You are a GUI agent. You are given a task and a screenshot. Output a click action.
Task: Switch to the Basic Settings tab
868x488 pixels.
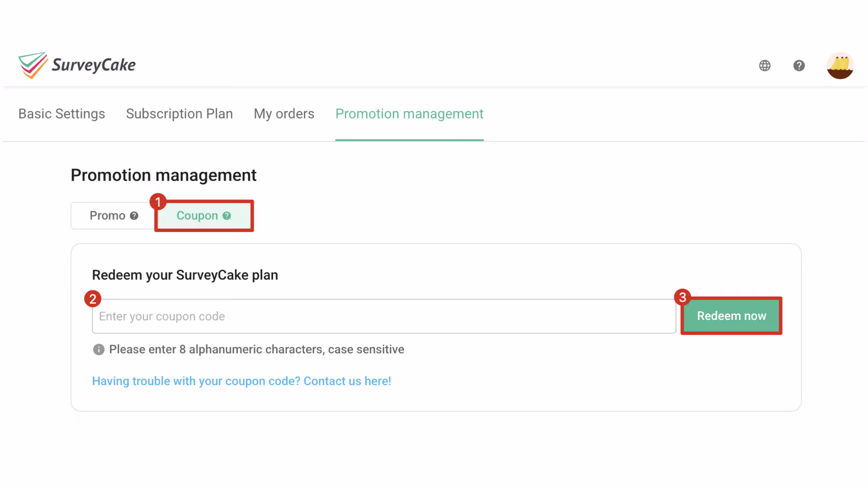pos(61,114)
